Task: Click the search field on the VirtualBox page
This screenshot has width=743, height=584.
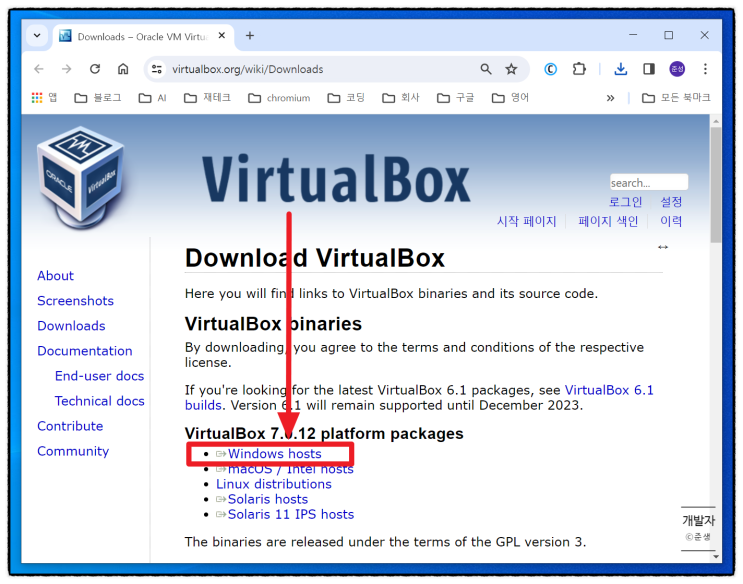Action: pyautogui.click(x=649, y=182)
